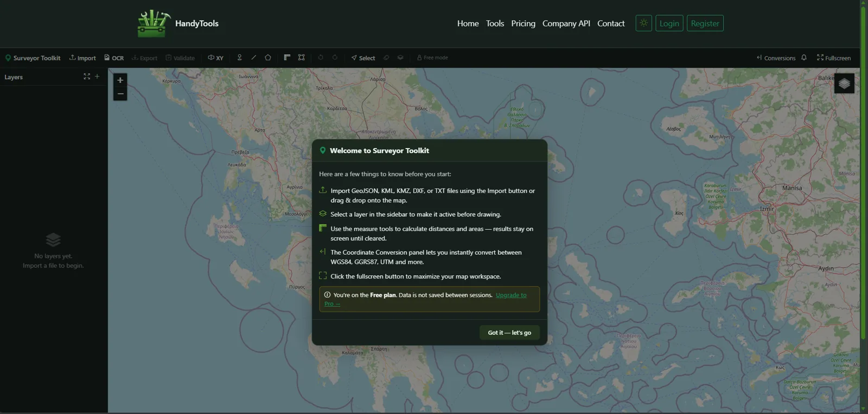Click the Login button
The width and height of the screenshot is (868, 414).
point(669,23)
